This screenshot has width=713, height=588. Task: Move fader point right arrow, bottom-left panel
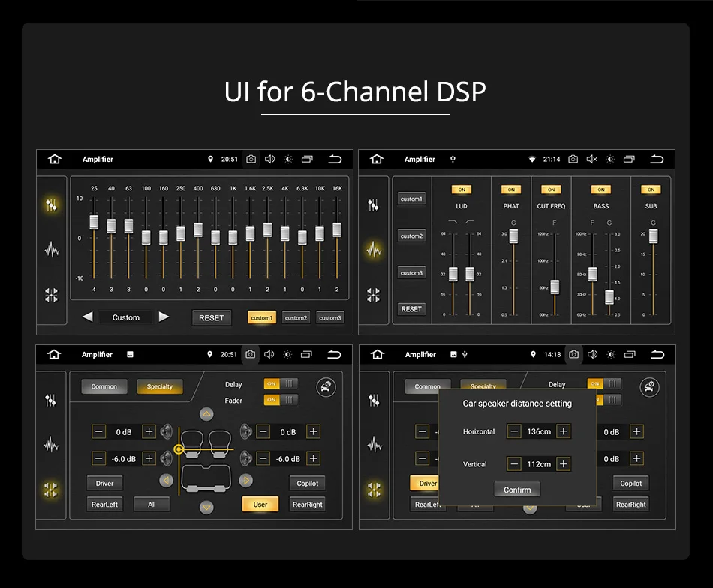[246, 480]
